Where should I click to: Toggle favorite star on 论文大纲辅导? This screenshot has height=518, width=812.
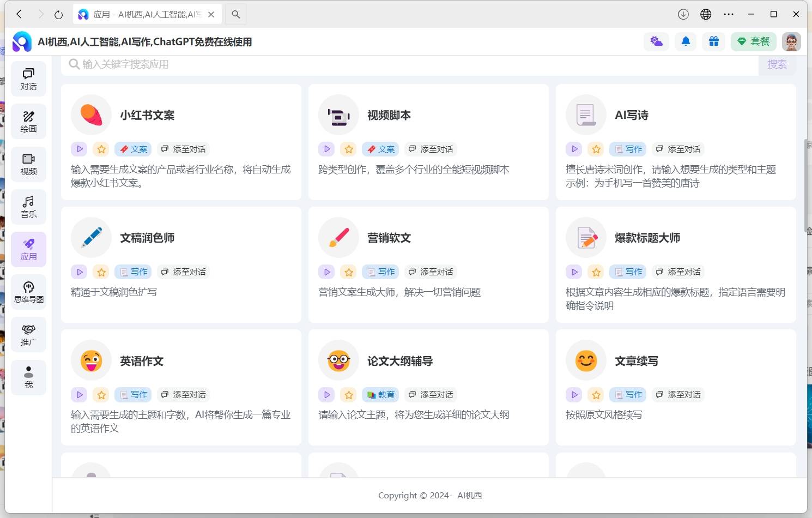point(349,394)
